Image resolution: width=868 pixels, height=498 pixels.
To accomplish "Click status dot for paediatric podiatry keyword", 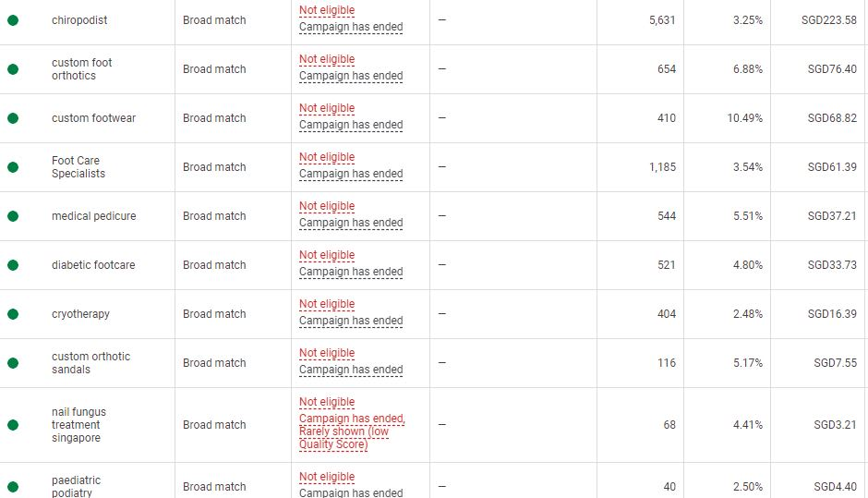I will tap(13, 487).
